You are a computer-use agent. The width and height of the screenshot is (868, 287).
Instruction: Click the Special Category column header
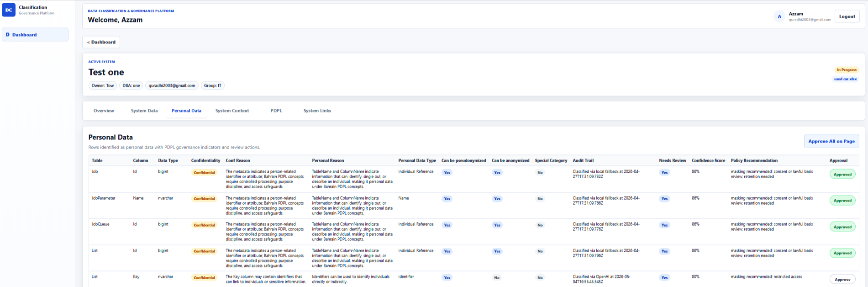551,160
